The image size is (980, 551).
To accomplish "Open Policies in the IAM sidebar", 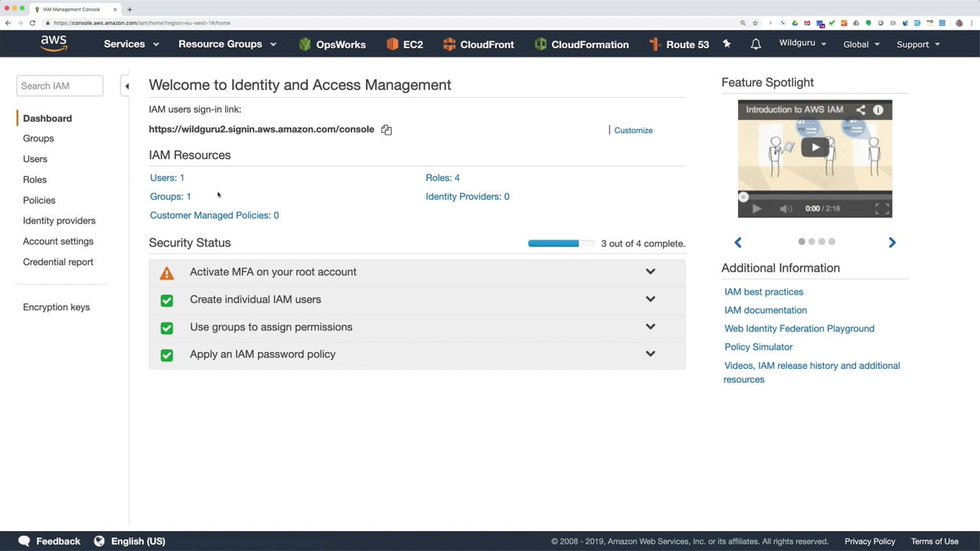I will coord(39,201).
